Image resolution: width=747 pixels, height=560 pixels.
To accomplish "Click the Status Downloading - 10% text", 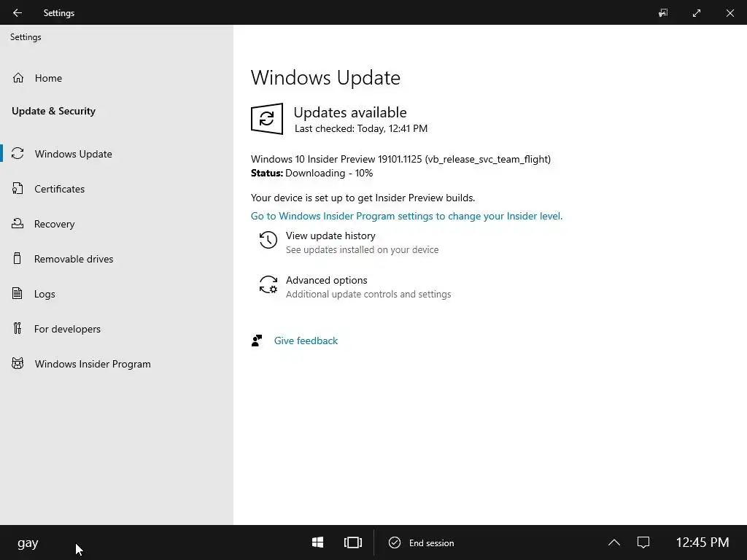I will [312, 174].
